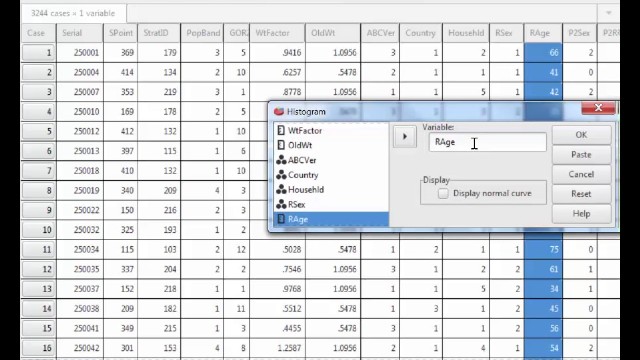This screenshot has width=640, height=360.
Task: Click WtFactor cell .9416
Action: click(x=277, y=53)
